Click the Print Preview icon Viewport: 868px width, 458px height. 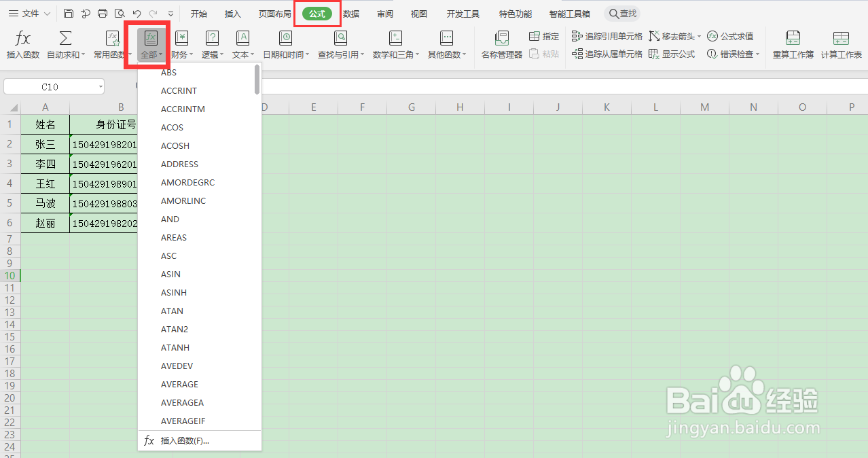[120, 14]
